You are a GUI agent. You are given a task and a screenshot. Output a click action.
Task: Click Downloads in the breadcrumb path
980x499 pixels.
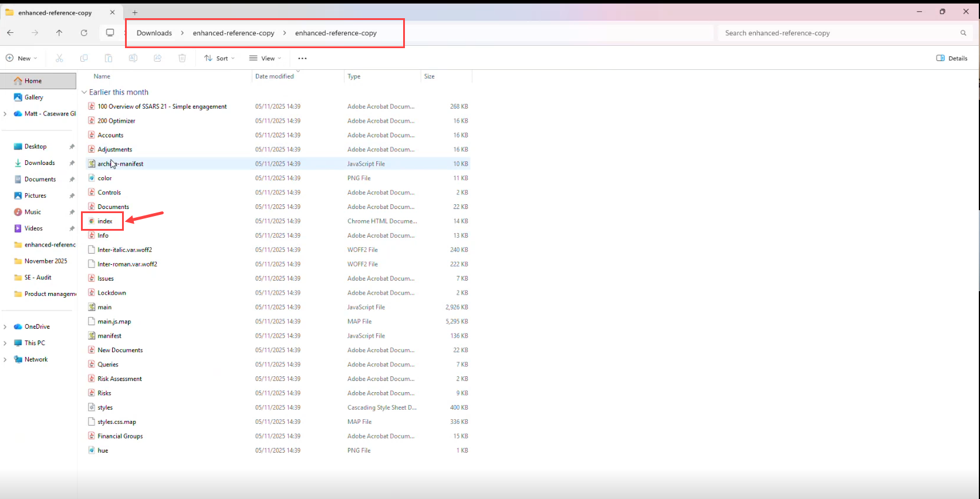pos(154,33)
